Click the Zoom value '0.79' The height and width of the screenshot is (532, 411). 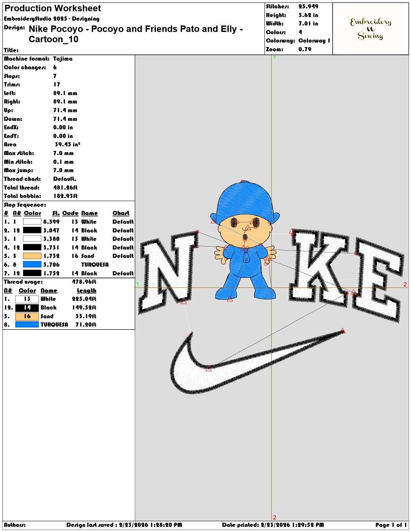click(x=305, y=49)
